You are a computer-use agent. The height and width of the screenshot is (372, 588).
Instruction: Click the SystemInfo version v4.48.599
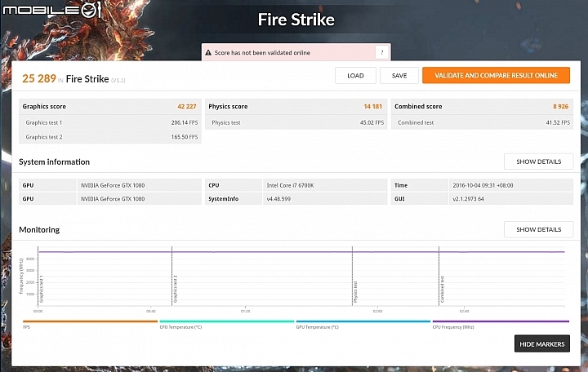pos(278,198)
